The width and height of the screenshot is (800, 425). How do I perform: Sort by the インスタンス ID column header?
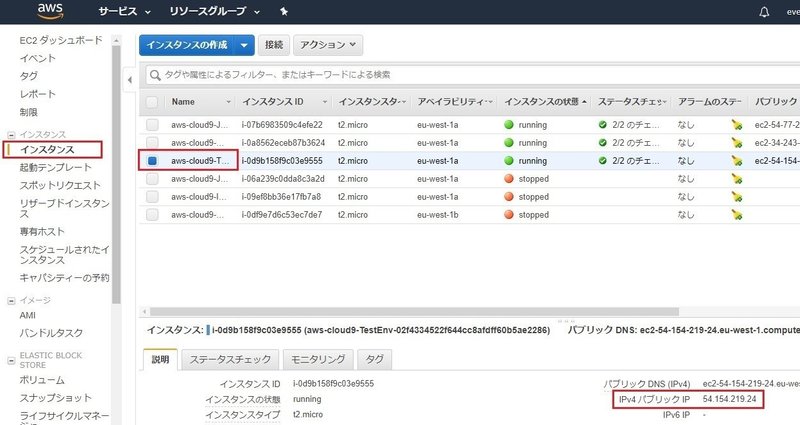(272, 102)
